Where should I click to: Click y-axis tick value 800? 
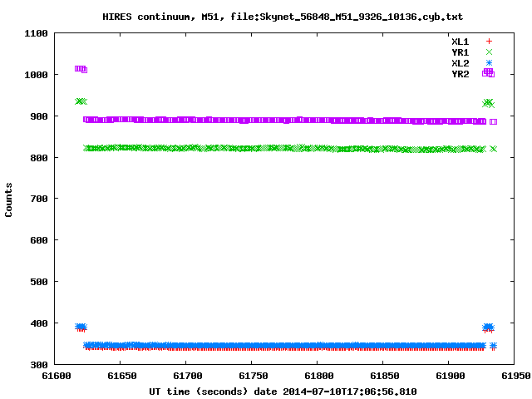[x=39, y=158]
